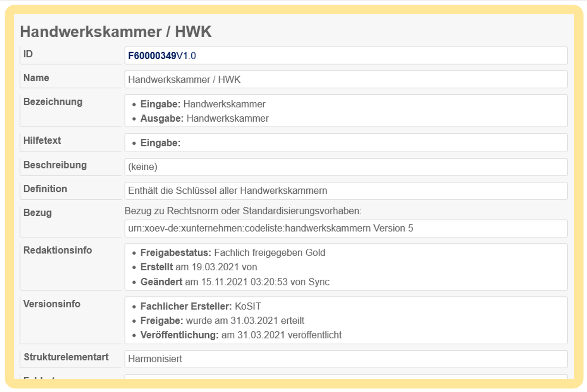The width and height of the screenshot is (587, 392).
Task: Select the Bezug zu Rechtsnorm caption
Action: (x=243, y=211)
